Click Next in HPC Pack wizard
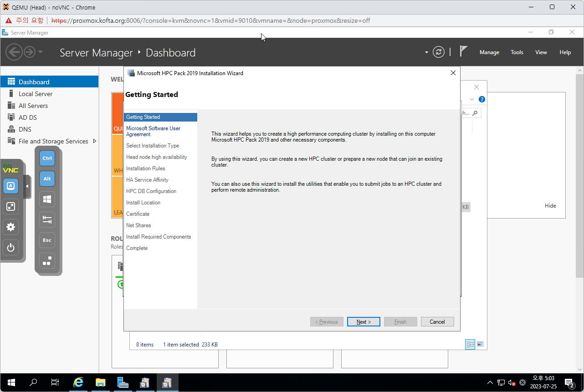Image resolution: width=584 pixels, height=392 pixels. (363, 322)
